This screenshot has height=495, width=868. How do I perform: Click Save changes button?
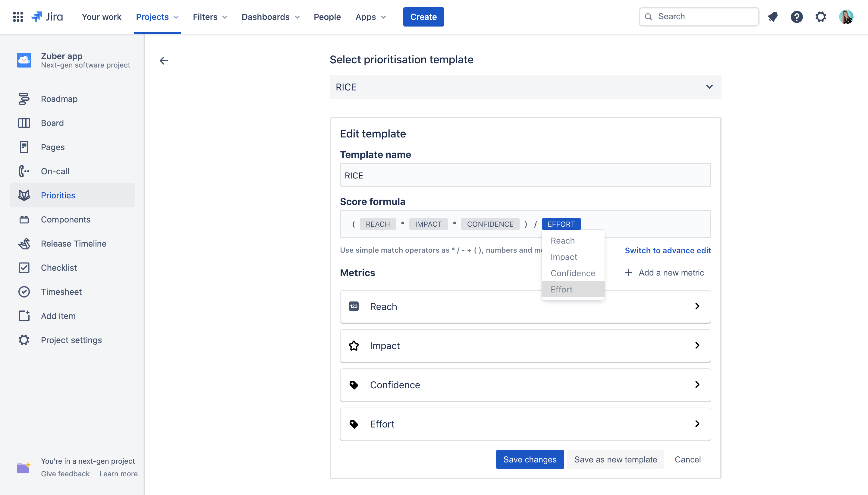530,459
